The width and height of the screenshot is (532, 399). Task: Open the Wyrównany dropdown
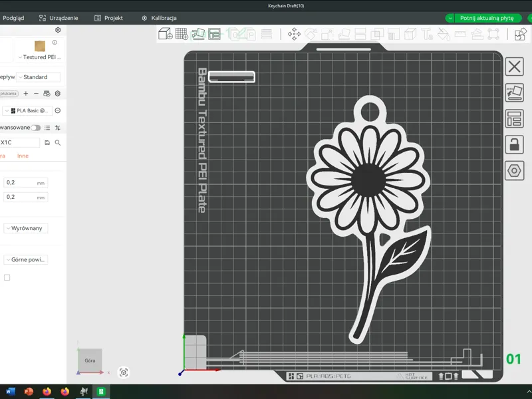click(25, 228)
